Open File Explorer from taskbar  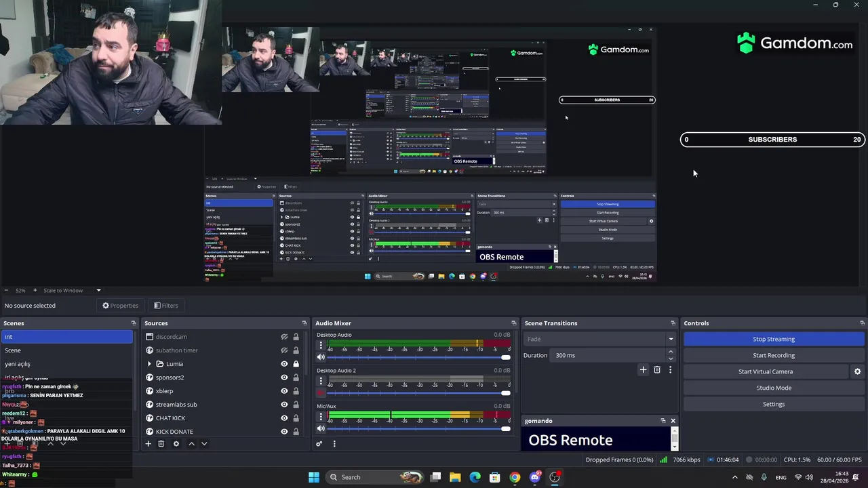tap(455, 477)
